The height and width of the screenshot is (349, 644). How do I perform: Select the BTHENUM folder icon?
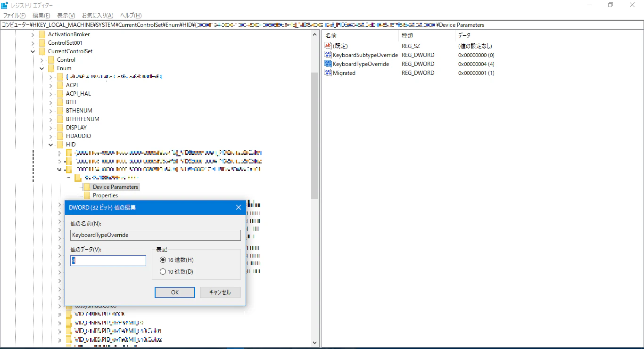[x=60, y=111]
